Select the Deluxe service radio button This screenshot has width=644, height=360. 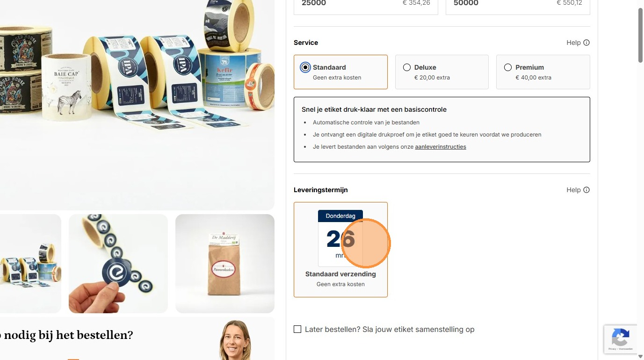pos(407,67)
